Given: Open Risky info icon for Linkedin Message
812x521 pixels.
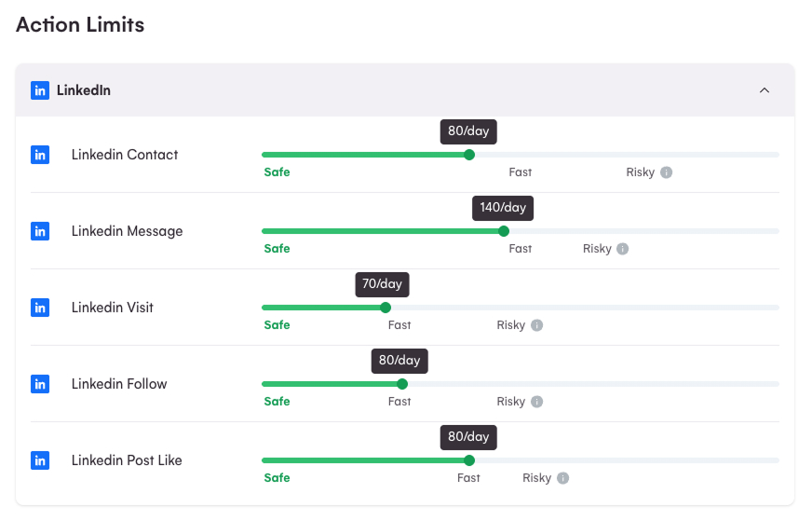Looking at the screenshot, I should tap(623, 249).
